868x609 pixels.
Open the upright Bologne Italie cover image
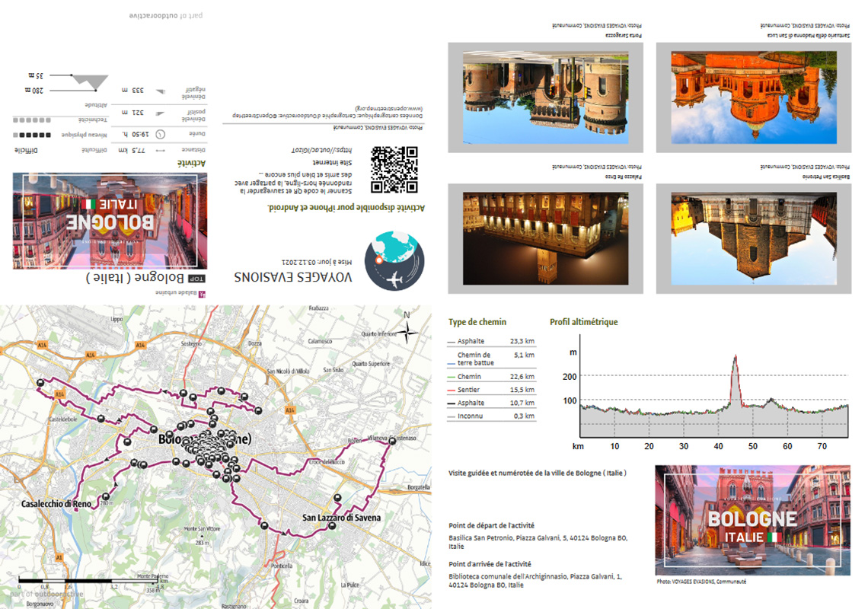[753, 521]
